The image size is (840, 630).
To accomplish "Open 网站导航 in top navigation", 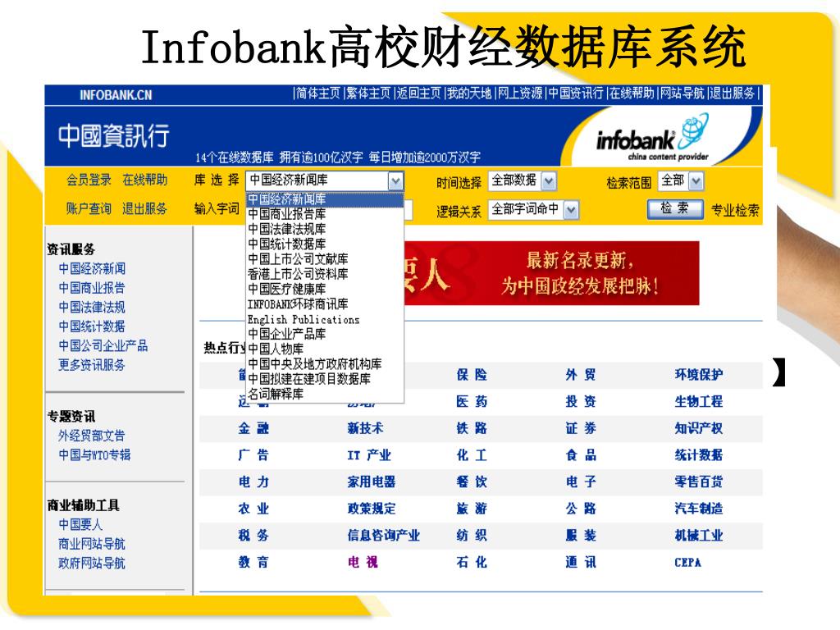I will click(682, 94).
